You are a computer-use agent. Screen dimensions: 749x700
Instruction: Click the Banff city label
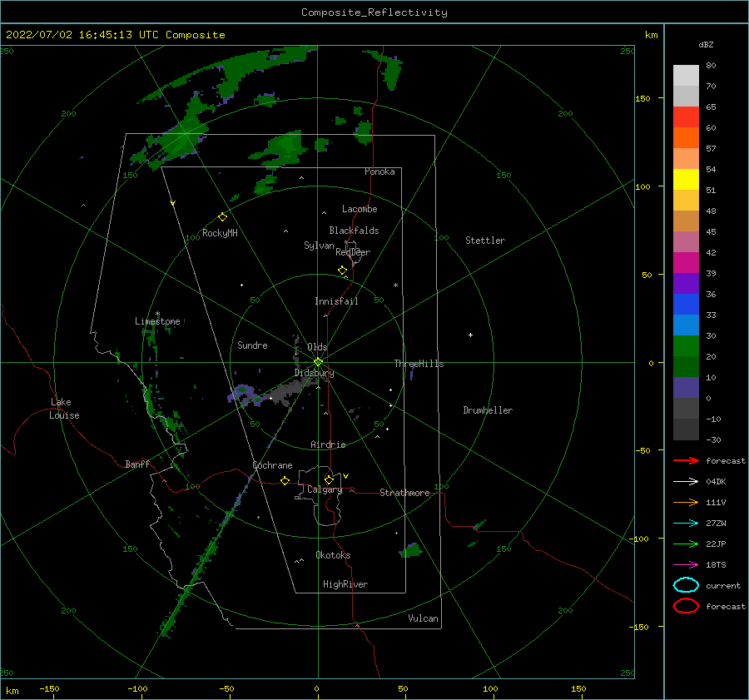pyautogui.click(x=137, y=464)
